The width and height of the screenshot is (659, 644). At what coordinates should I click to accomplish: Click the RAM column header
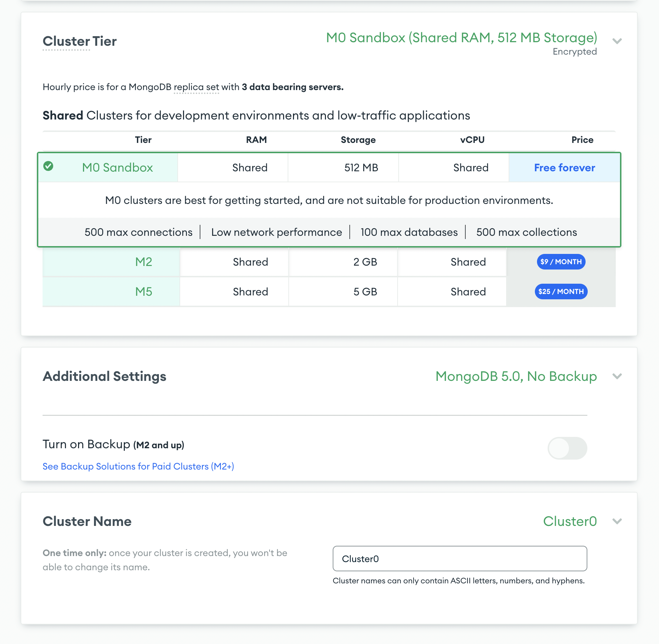pos(256,140)
